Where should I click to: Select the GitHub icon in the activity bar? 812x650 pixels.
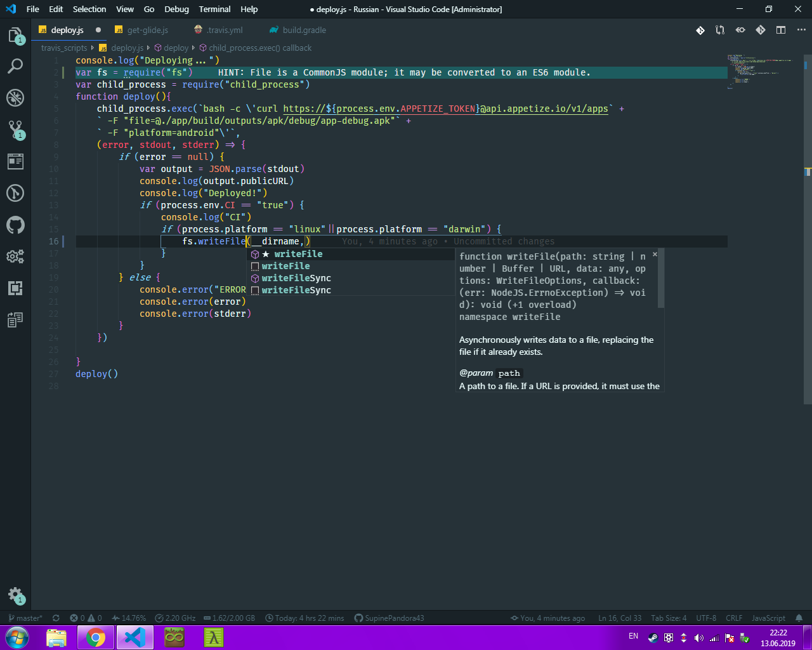(15, 225)
